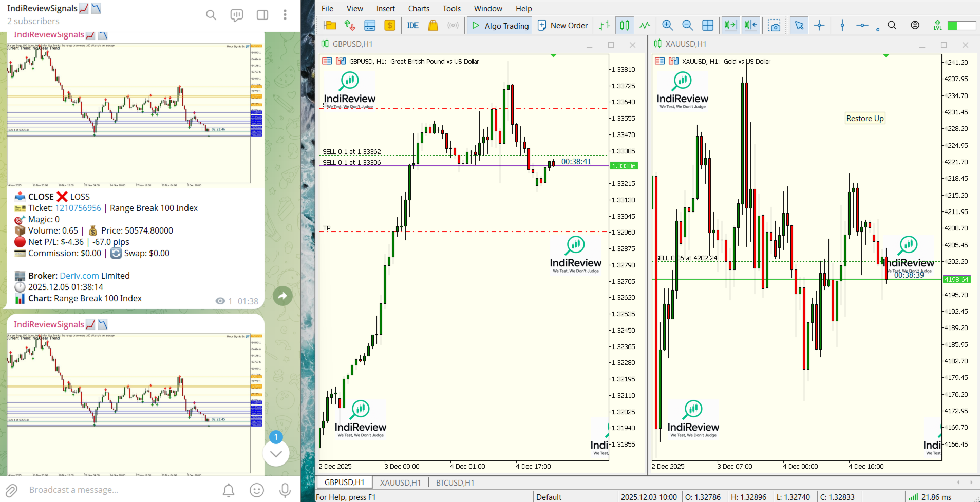Screen dimensions: 980x502
Task: Toggle silent broadcast bell
Action: 229,490
